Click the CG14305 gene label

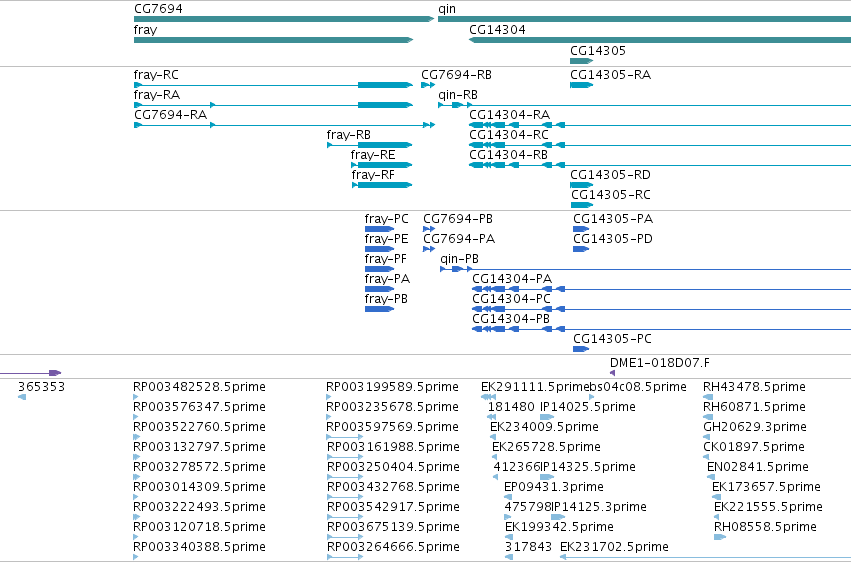click(598, 51)
